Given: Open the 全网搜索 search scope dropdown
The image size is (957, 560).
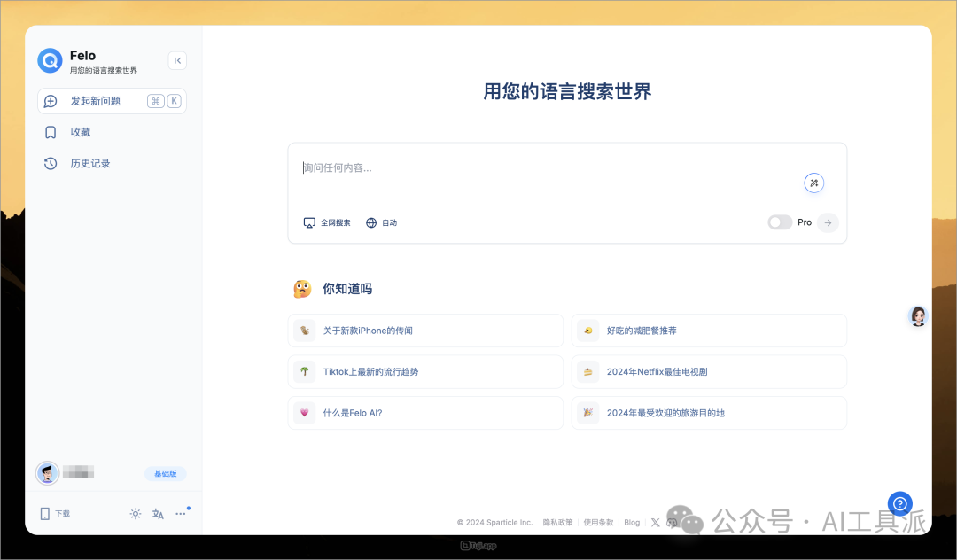Looking at the screenshot, I should [327, 222].
